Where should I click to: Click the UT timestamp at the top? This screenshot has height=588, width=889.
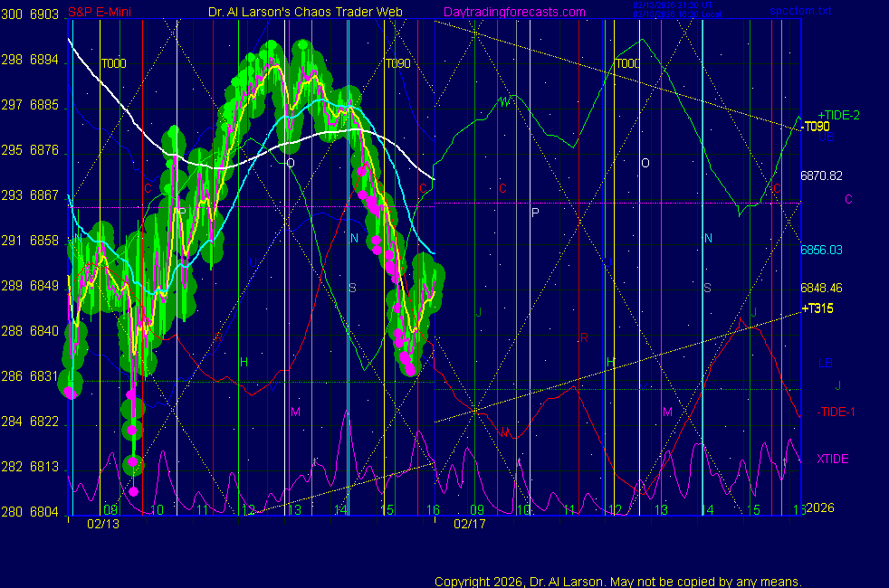pos(674,5)
